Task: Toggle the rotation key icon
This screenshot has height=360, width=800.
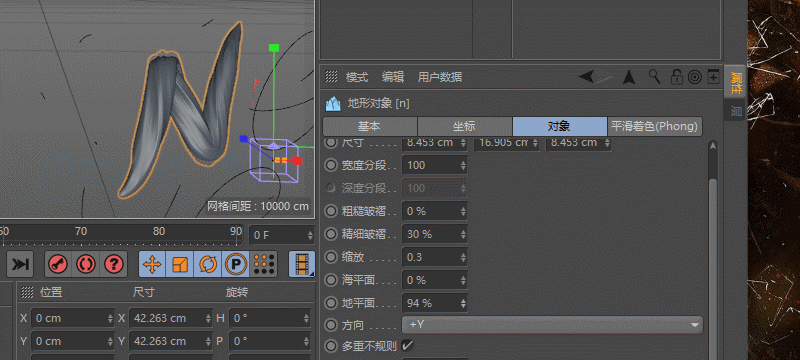Action: [208, 264]
